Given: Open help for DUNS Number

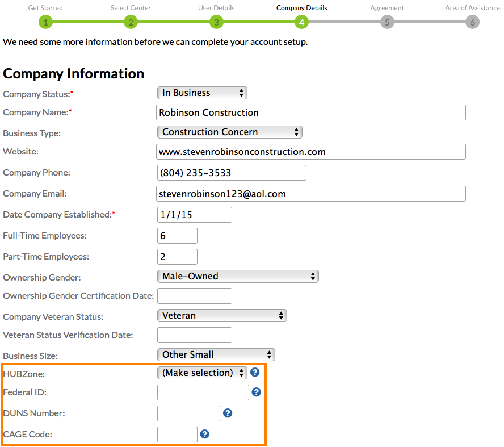Looking at the screenshot, I should [228, 413].
